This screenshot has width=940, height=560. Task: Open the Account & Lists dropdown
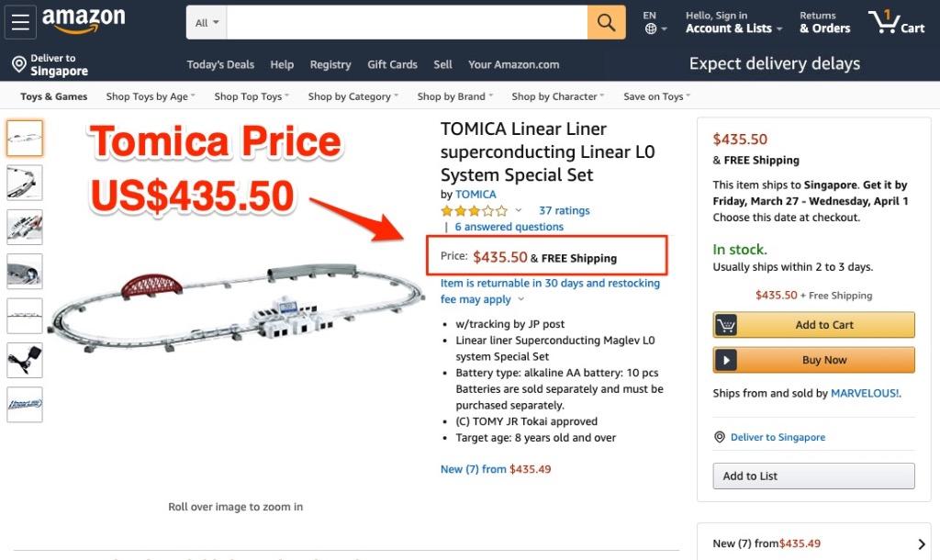click(x=733, y=28)
